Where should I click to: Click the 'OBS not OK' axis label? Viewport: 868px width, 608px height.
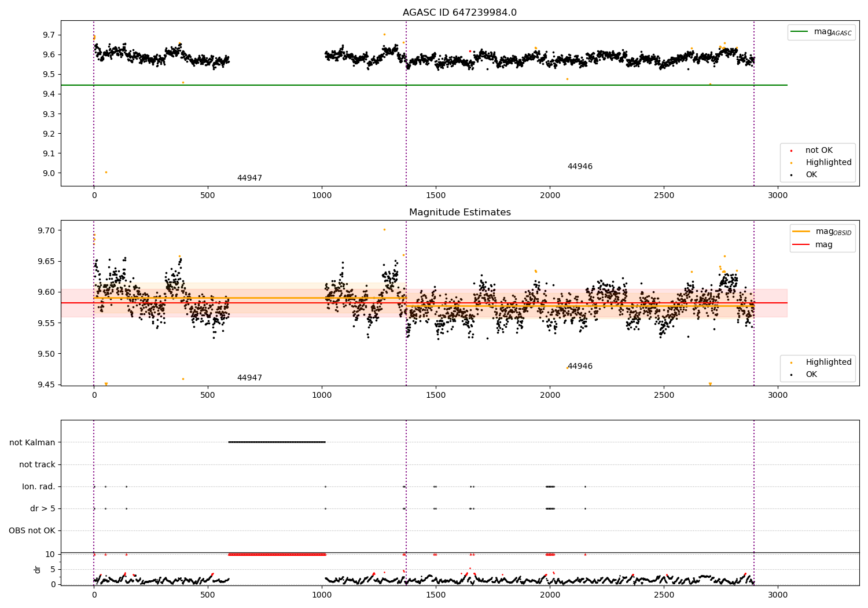click(x=32, y=530)
